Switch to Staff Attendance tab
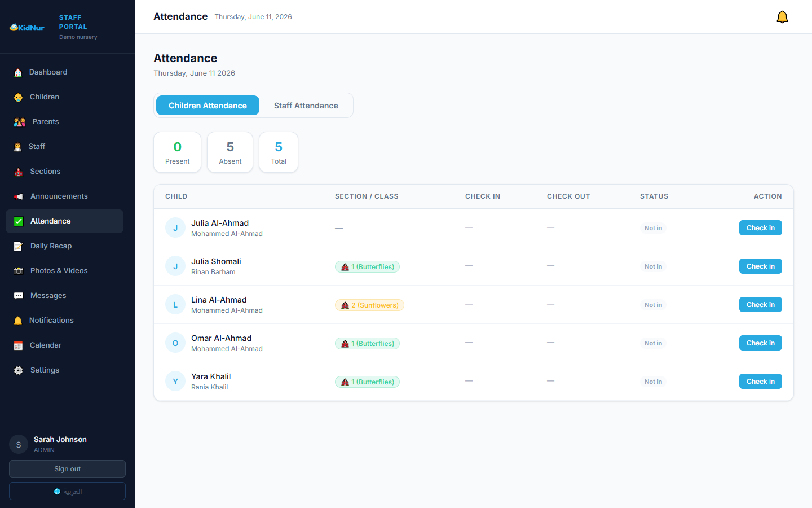Viewport: 812px width, 508px height. click(306, 106)
